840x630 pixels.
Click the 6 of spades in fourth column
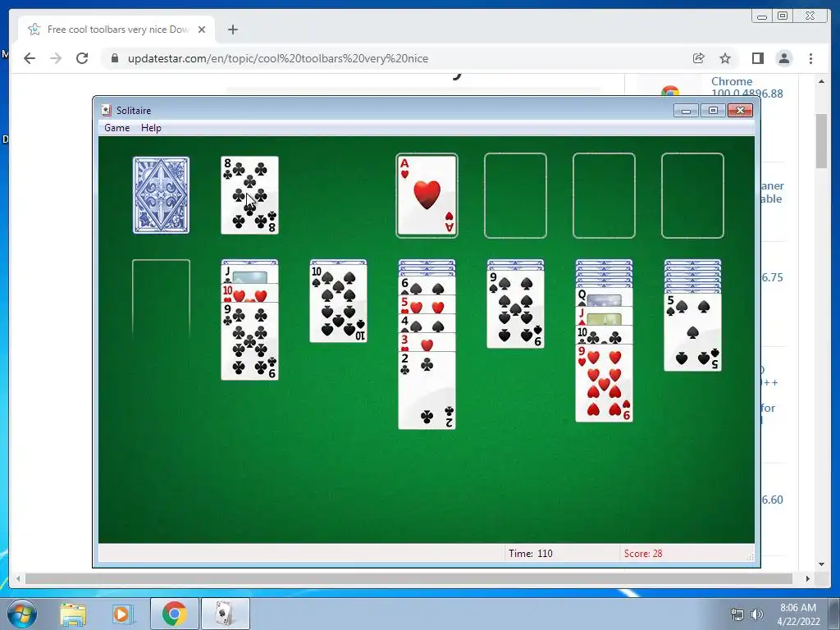[x=427, y=285]
